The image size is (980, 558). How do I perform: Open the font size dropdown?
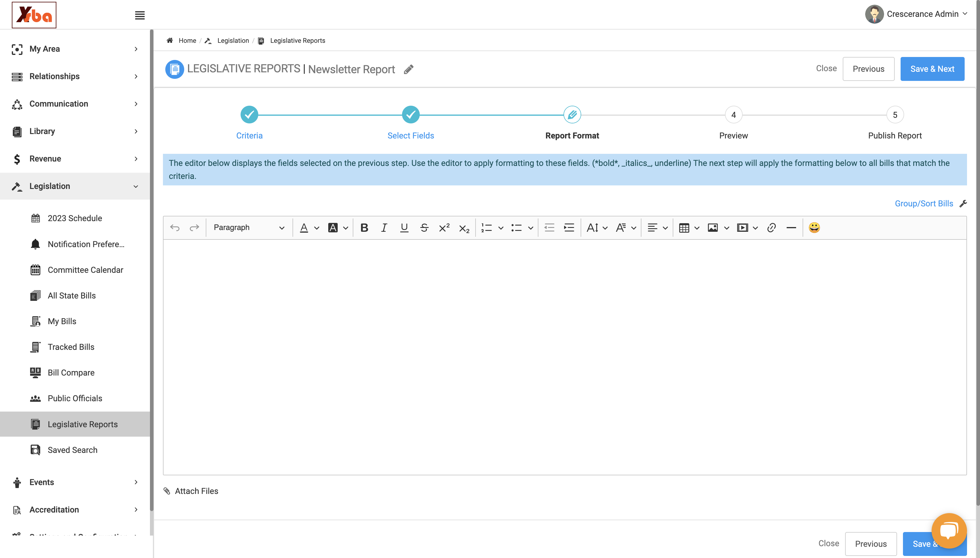(x=597, y=228)
